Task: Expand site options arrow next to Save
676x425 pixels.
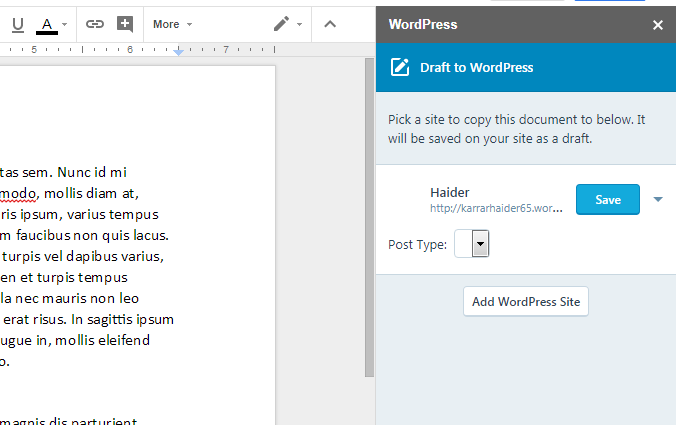Action: (658, 199)
